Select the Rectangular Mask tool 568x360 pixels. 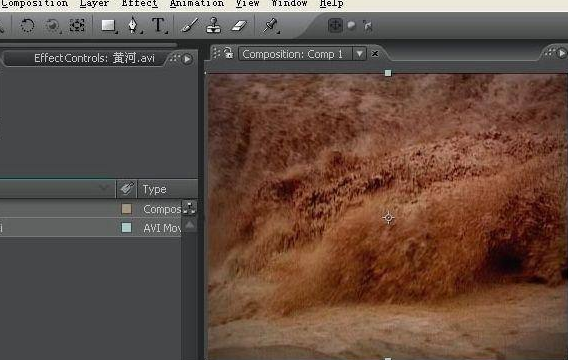point(108,26)
